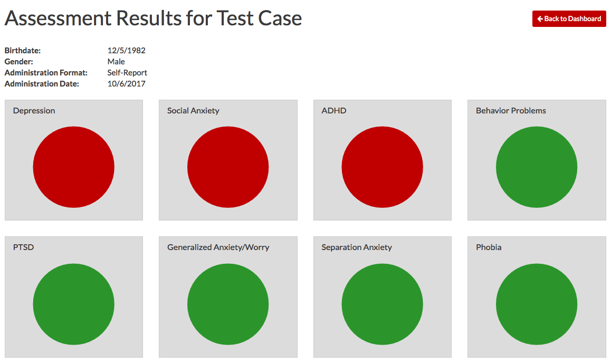Click the green Phobia indicator circle
Screen dimensions: 611x364
[x=537, y=304]
